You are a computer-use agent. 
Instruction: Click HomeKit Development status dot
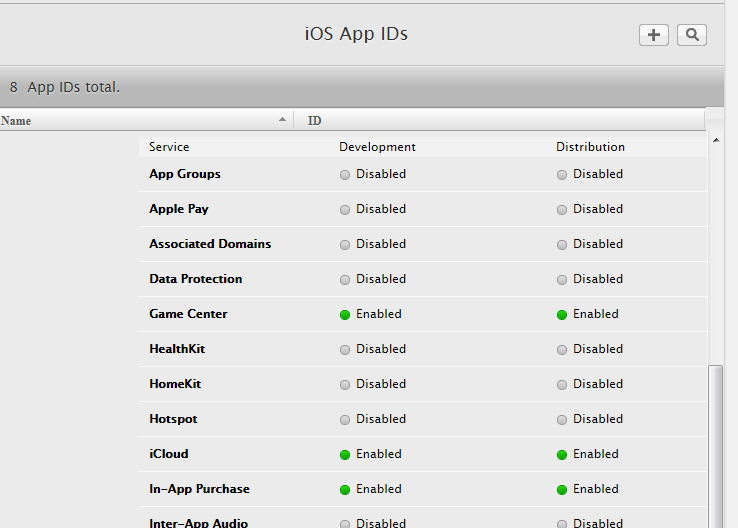click(x=345, y=385)
